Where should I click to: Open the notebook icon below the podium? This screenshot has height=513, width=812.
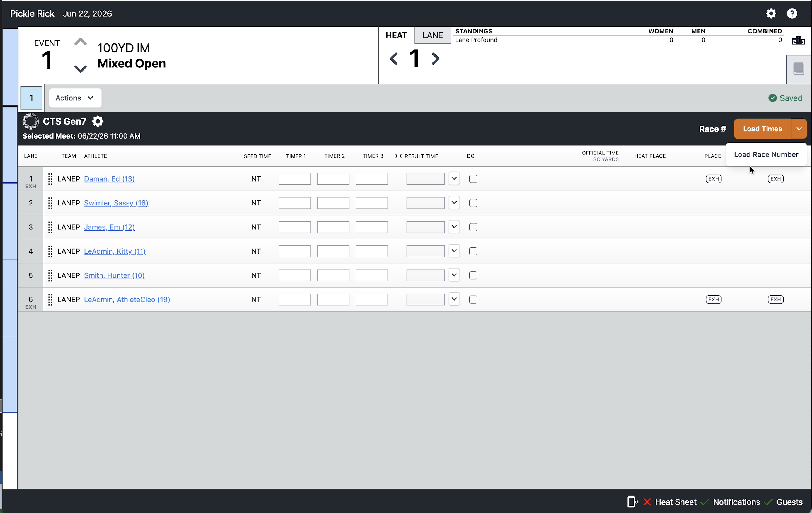tap(799, 69)
